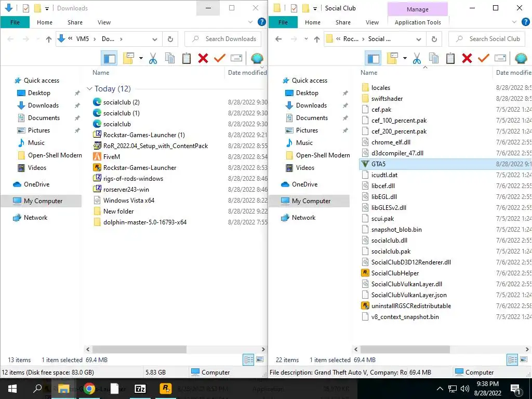Select SocialClubHelper in Social Club window
Screen dimensions: 532x399
(395, 273)
